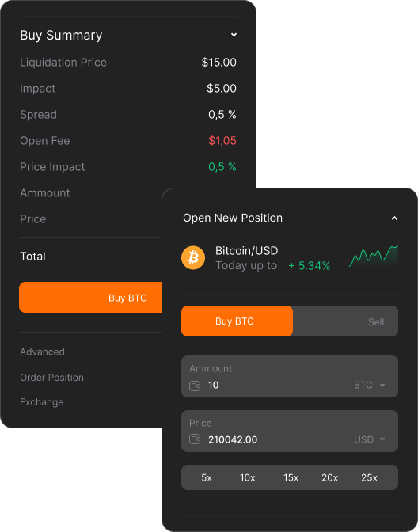Click the wallet icon in Ammount field
The height and width of the screenshot is (532, 418).
195,386
